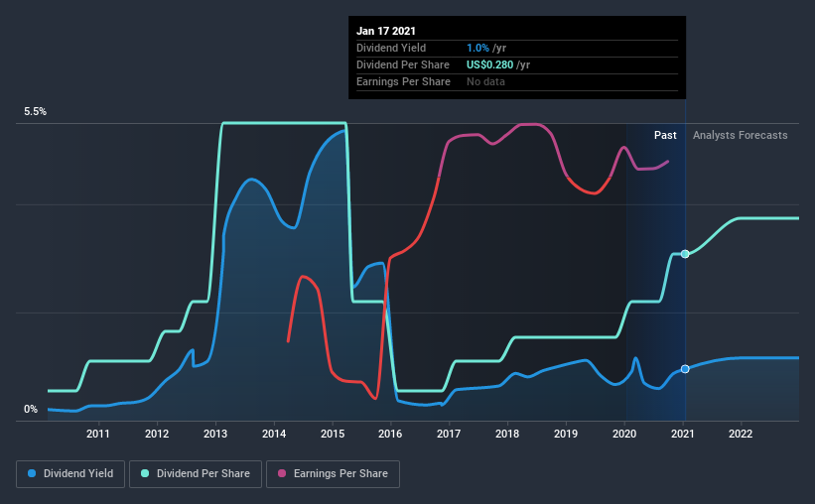Click the 5.5% y-axis label

[x=35, y=112]
